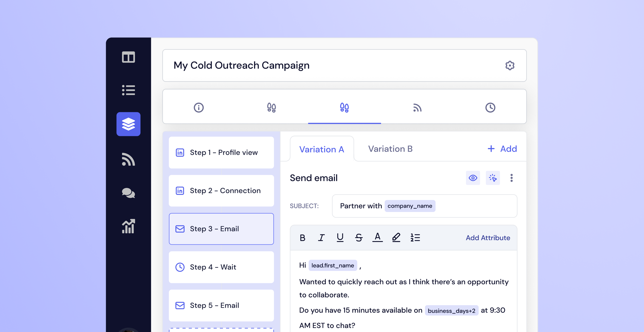
Task: Select Step 4 – Wait
Action: coord(221,267)
